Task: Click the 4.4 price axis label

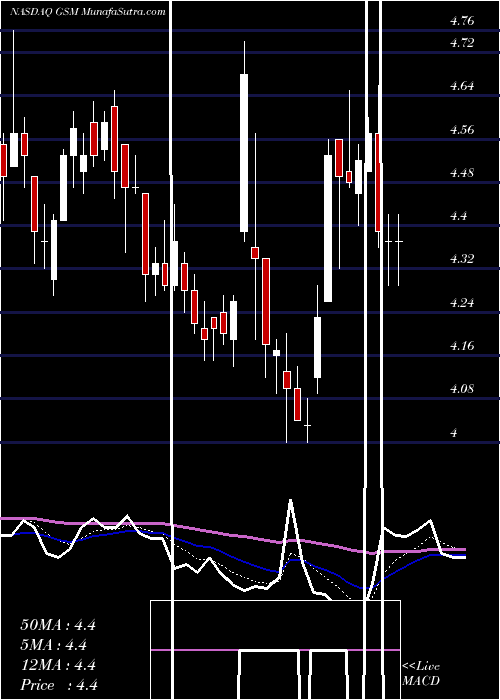Action: click(x=458, y=216)
